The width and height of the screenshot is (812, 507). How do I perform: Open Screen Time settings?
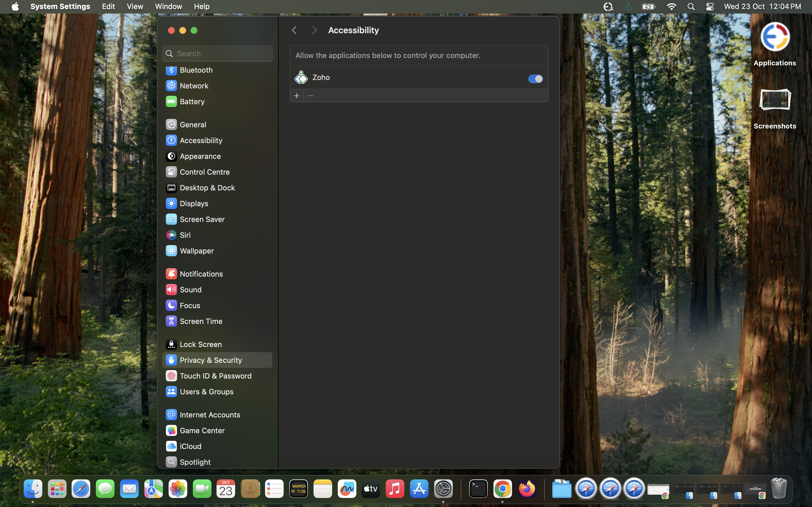tap(201, 321)
